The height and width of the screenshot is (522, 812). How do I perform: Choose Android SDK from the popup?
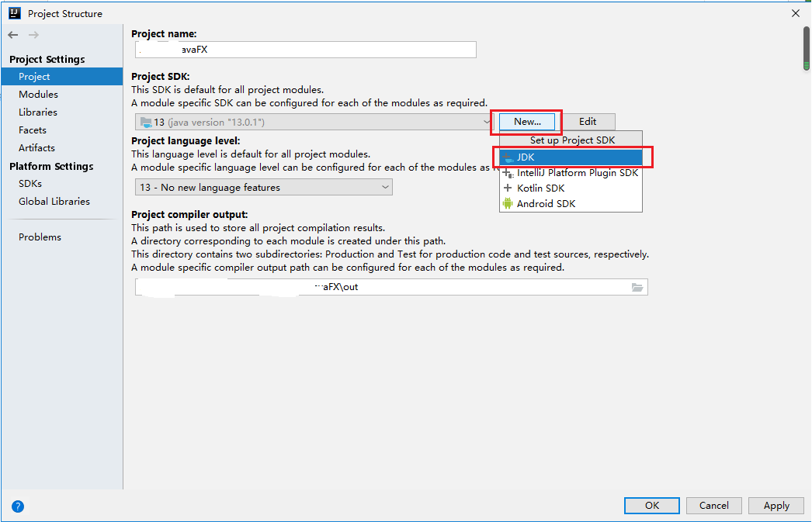click(x=571, y=204)
